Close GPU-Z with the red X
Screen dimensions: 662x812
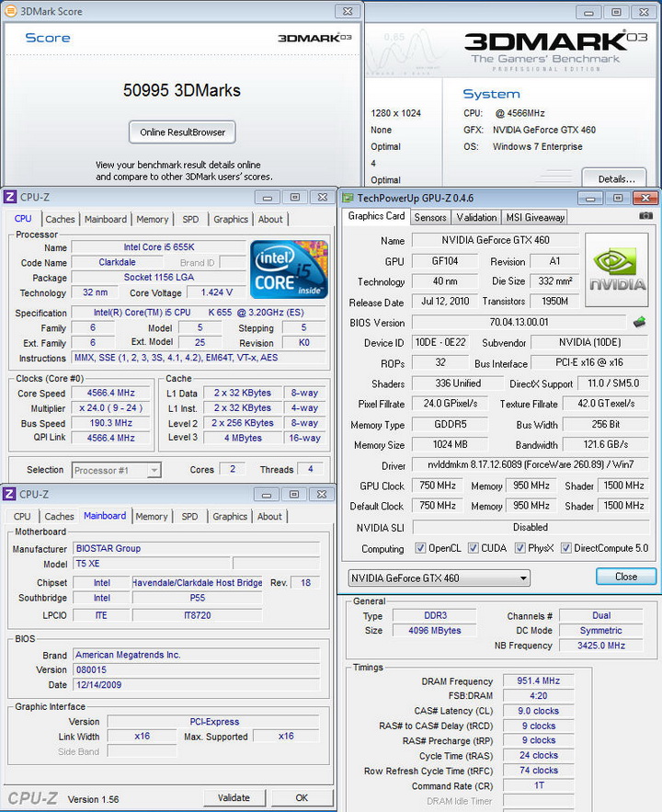[x=645, y=198]
